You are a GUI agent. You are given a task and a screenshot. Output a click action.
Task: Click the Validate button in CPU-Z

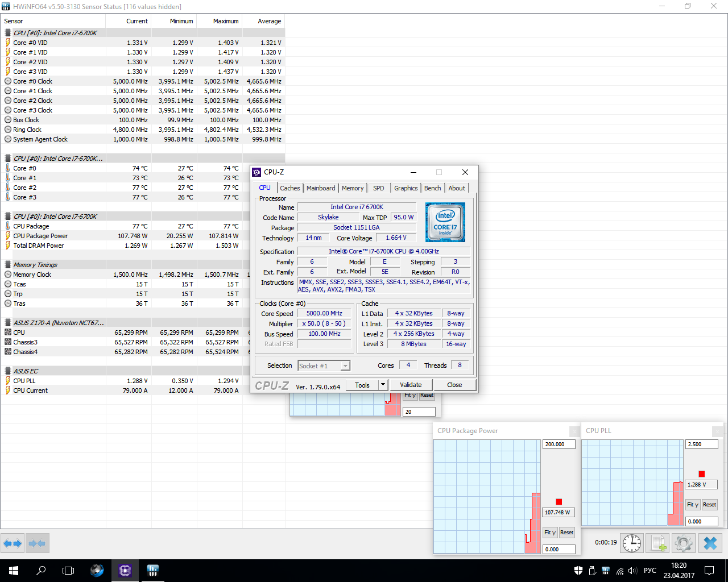coord(411,385)
